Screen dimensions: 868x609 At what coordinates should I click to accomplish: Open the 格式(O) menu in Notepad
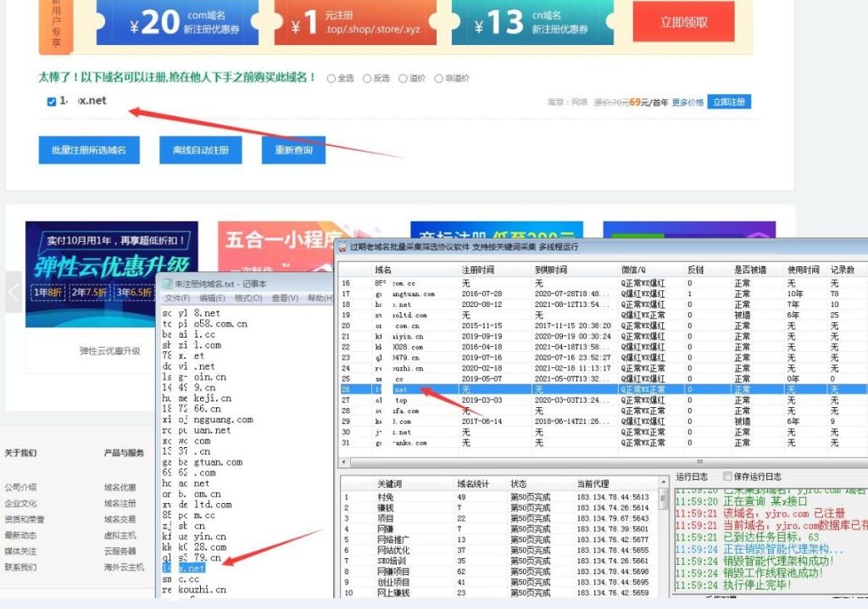249,299
